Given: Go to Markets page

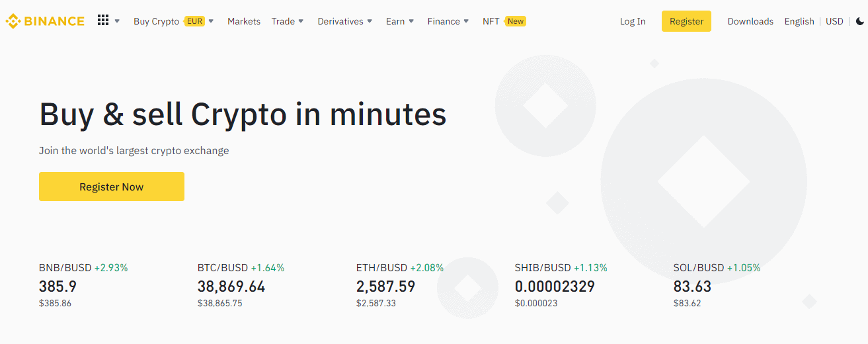Looking at the screenshot, I should (x=244, y=21).
